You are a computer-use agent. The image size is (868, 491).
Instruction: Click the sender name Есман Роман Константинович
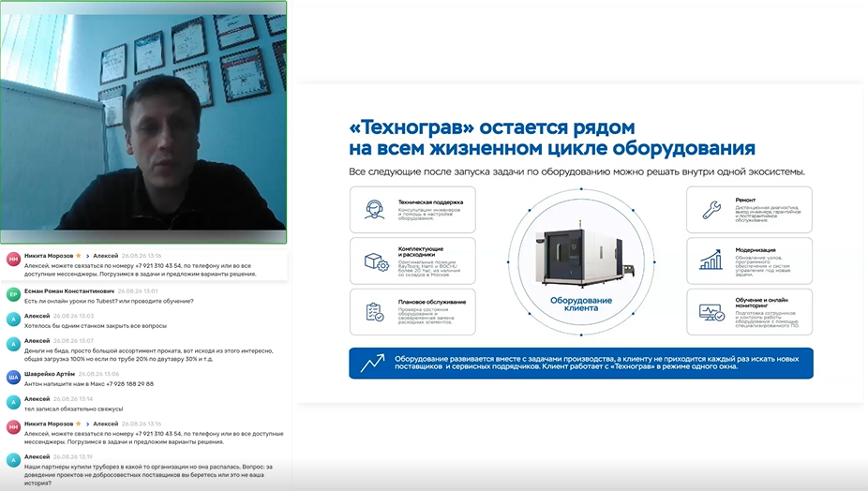69,290
